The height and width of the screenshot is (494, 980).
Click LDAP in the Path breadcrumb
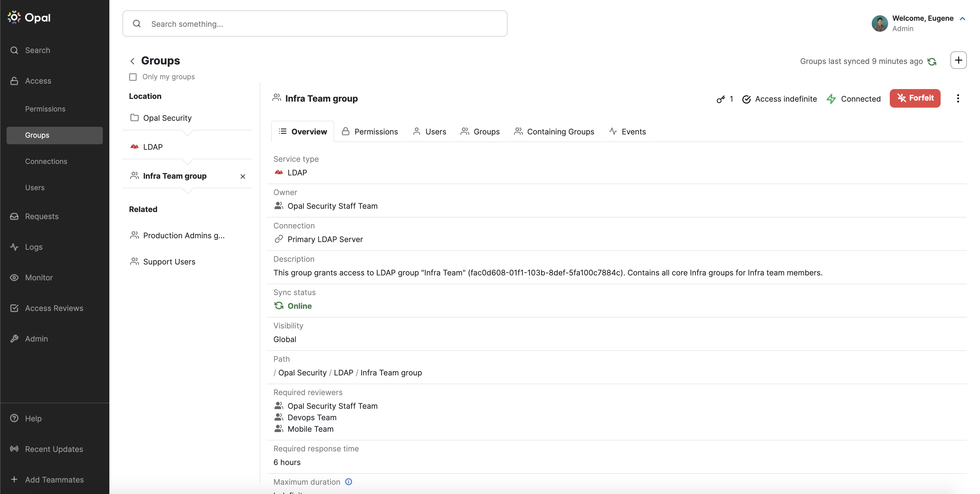click(343, 373)
